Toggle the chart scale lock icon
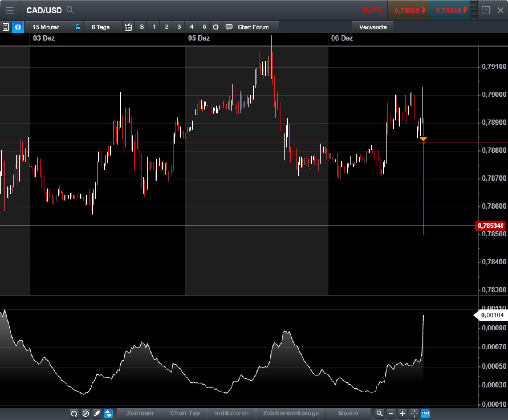 [78, 27]
